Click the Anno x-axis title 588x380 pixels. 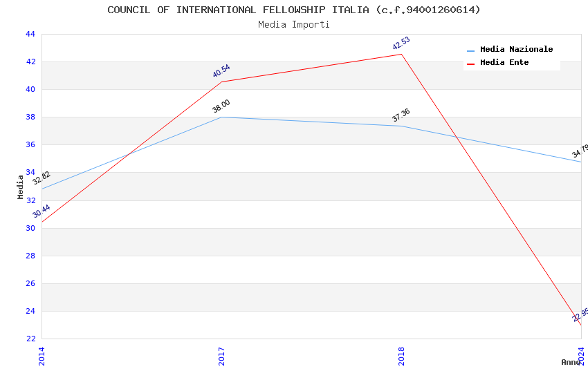click(x=570, y=362)
